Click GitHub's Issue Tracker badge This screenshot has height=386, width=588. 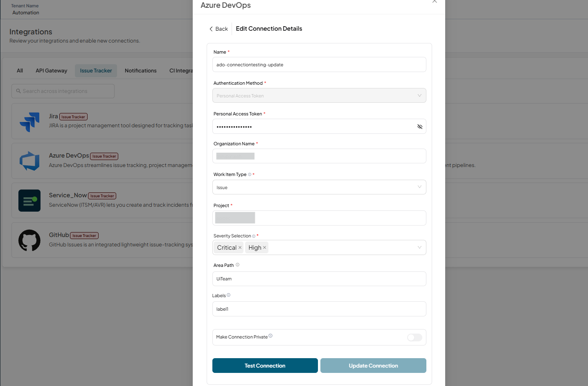[x=84, y=235]
